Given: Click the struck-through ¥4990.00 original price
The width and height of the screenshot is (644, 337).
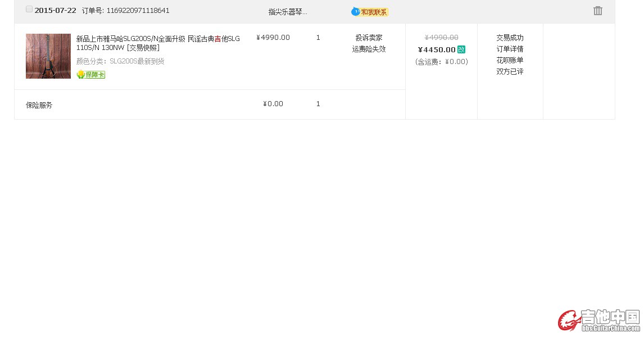Looking at the screenshot, I should click(x=442, y=38).
